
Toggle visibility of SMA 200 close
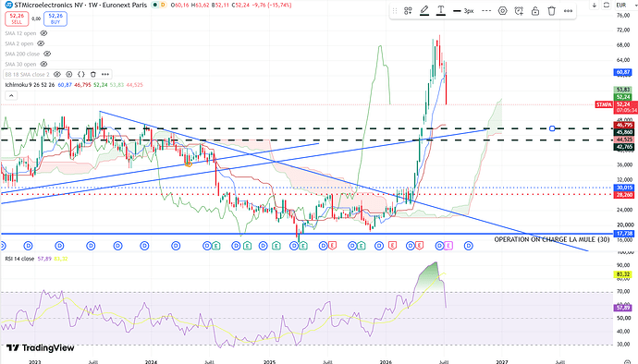tap(47, 54)
